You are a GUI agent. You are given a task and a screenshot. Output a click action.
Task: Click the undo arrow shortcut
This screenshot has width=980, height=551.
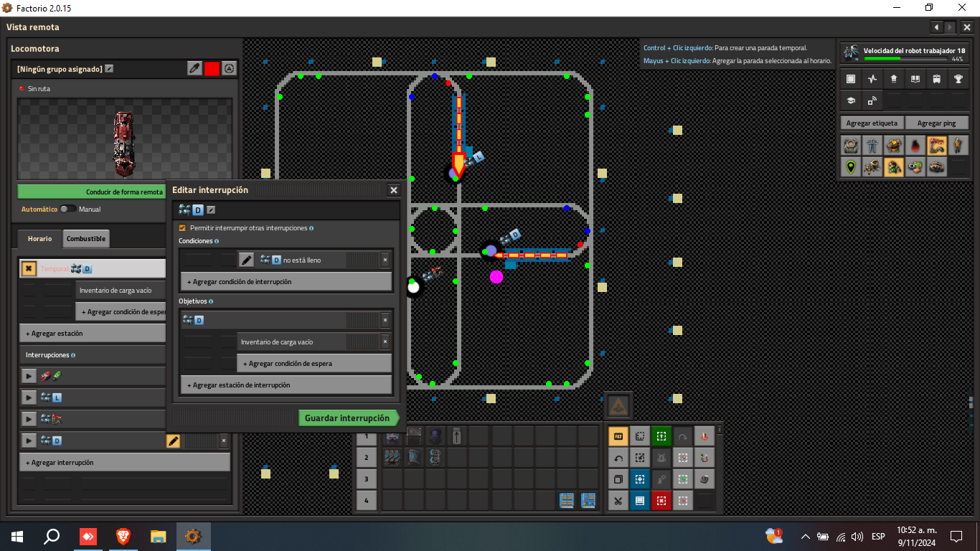[618, 458]
